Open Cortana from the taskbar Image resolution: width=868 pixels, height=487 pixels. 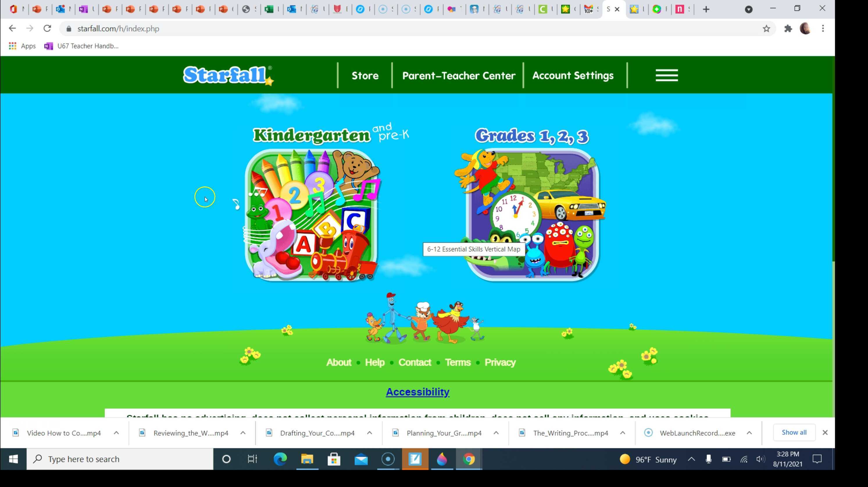(226, 459)
